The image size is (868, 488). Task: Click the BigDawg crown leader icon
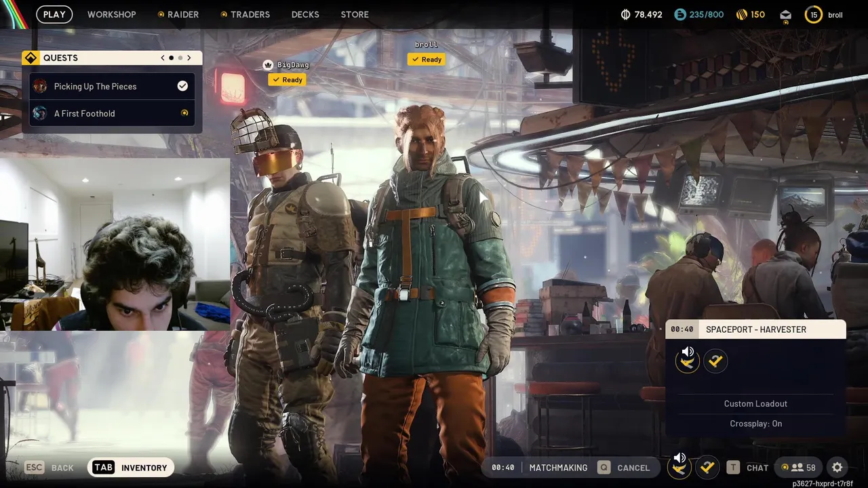click(268, 65)
